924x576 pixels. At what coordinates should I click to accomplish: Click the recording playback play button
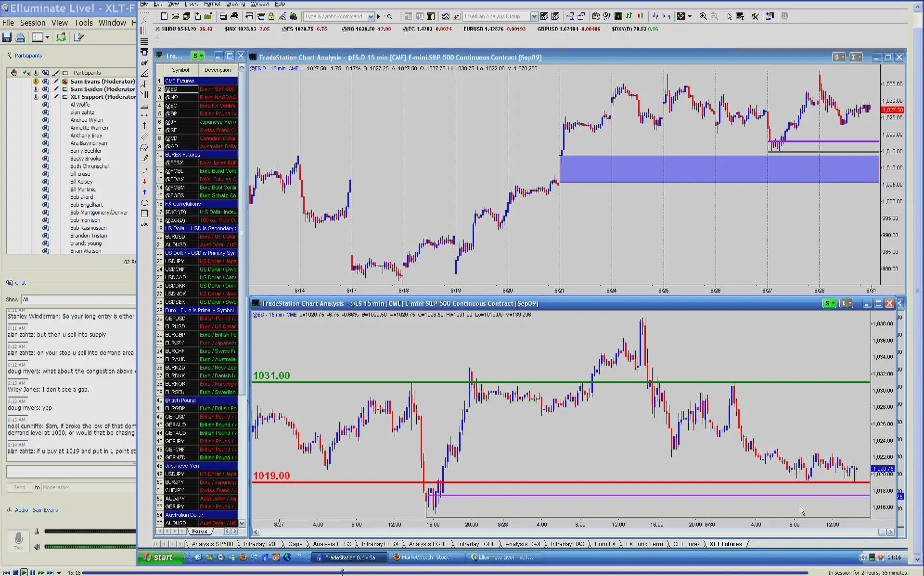click(x=24, y=573)
